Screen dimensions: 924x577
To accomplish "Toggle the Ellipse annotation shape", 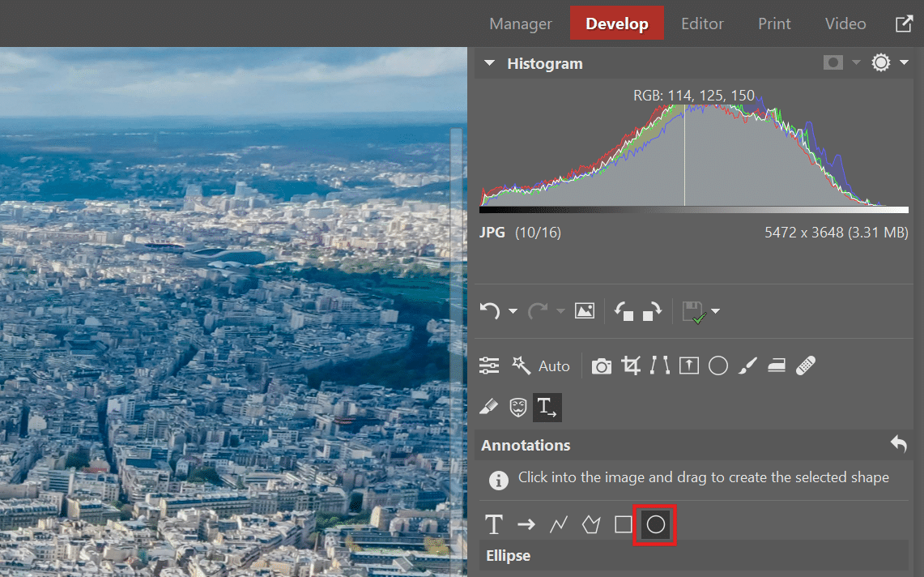I will coord(656,524).
